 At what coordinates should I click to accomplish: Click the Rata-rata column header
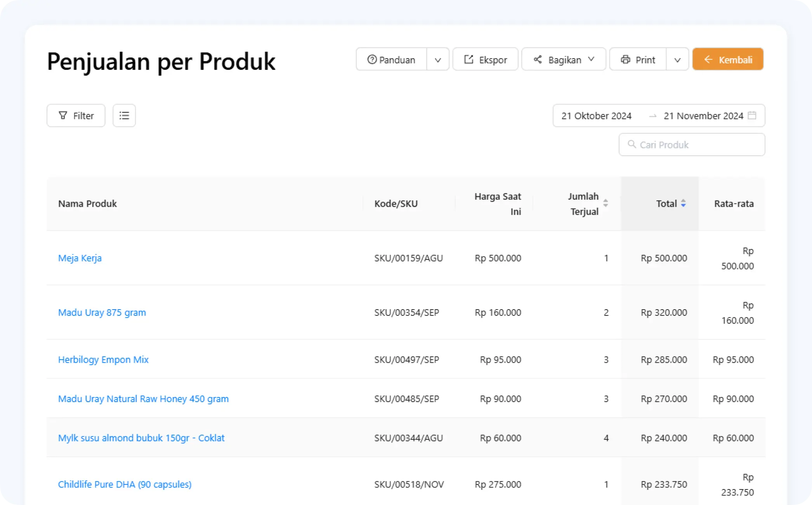pyautogui.click(x=734, y=204)
